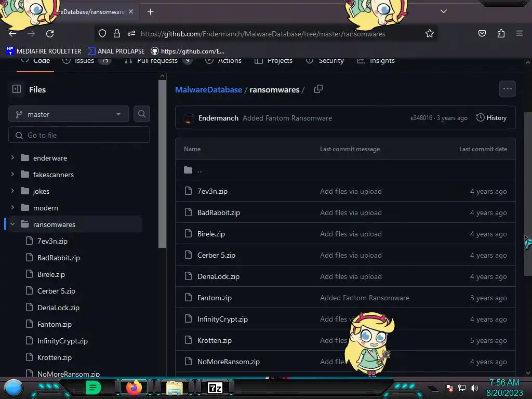Go back to previous page
This screenshot has height=399, width=532.
12,34
